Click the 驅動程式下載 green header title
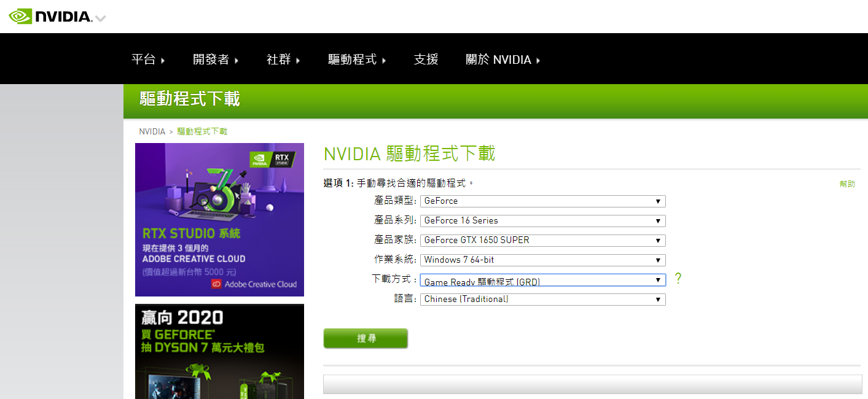This screenshot has height=399, width=868. point(190,99)
